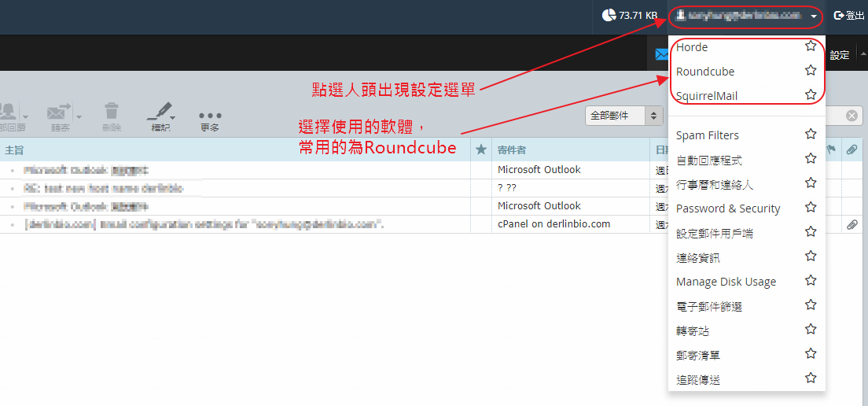Open 自動回應程式 from the menu
This screenshot has width=868, height=406.
click(x=709, y=160)
